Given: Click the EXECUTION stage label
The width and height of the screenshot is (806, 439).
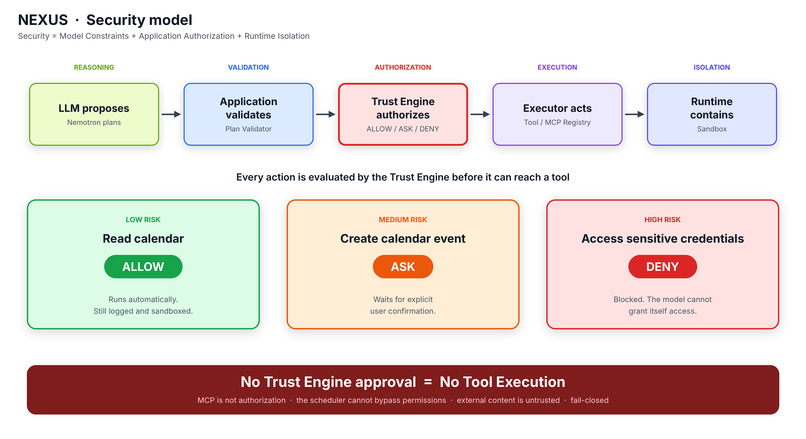Looking at the screenshot, I should click(557, 67).
